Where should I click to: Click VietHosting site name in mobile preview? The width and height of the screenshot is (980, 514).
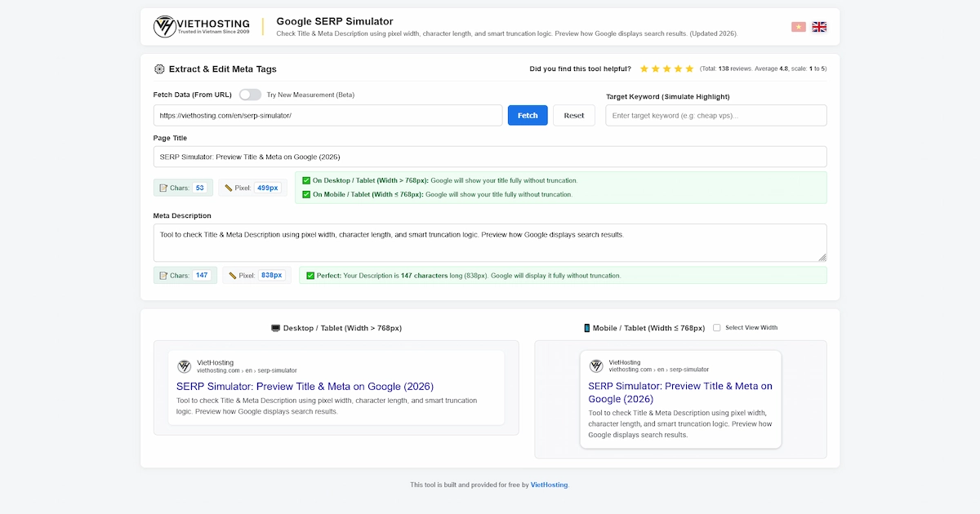point(625,362)
